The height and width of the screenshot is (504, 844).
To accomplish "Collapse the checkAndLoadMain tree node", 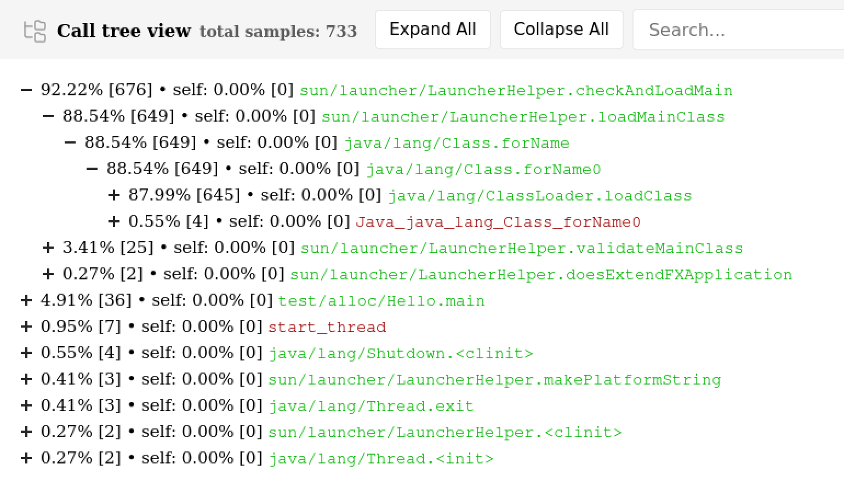I will click(x=26, y=90).
